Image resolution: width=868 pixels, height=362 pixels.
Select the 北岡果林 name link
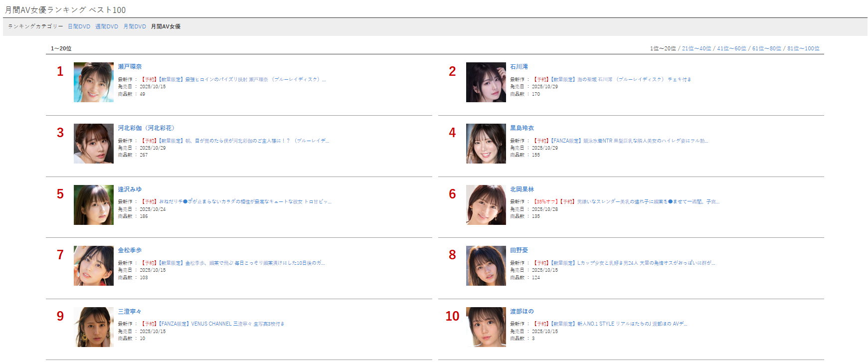(522, 189)
